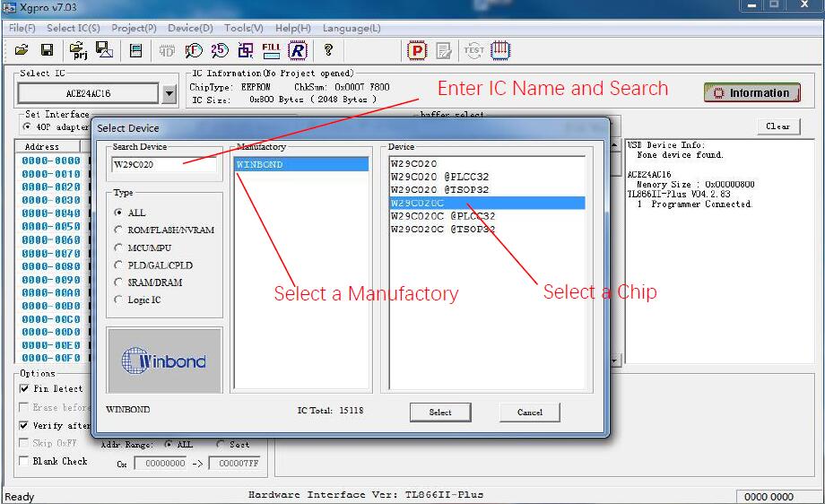Click the verify document pencil icon
Viewport: 825px width, 504px height.
coord(444,50)
